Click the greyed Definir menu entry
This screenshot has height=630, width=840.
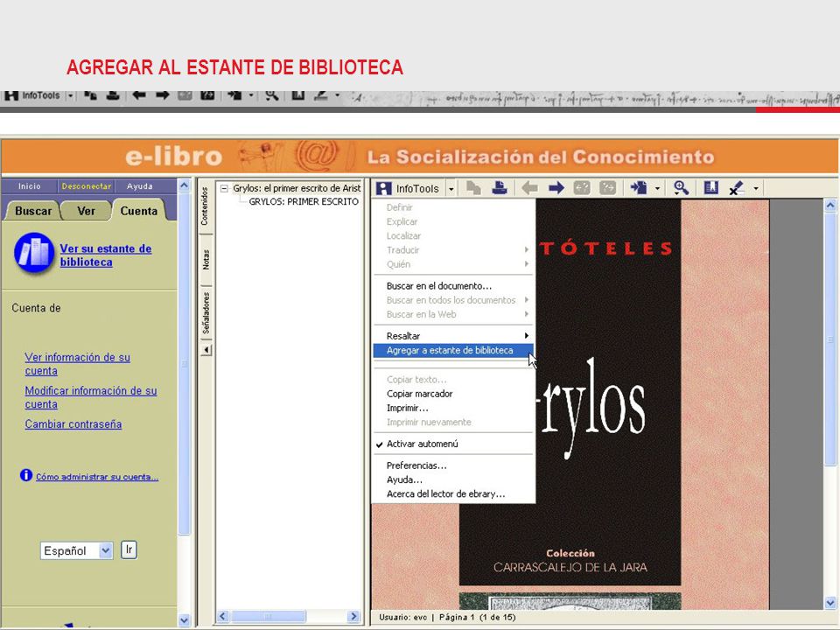click(x=453, y=207)
